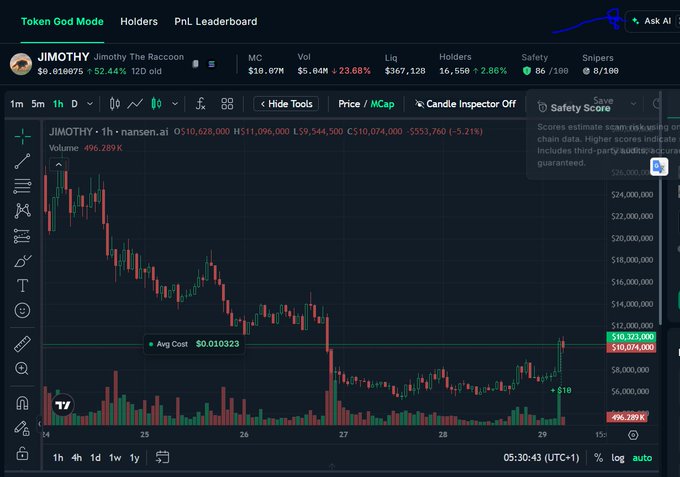Select the brush drawing tool
The image size is (680, 477).
tap(22, 261)
